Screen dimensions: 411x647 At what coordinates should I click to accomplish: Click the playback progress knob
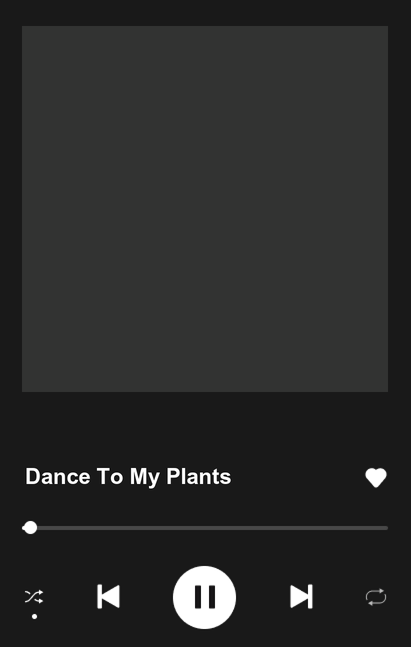tap(31, 528)
